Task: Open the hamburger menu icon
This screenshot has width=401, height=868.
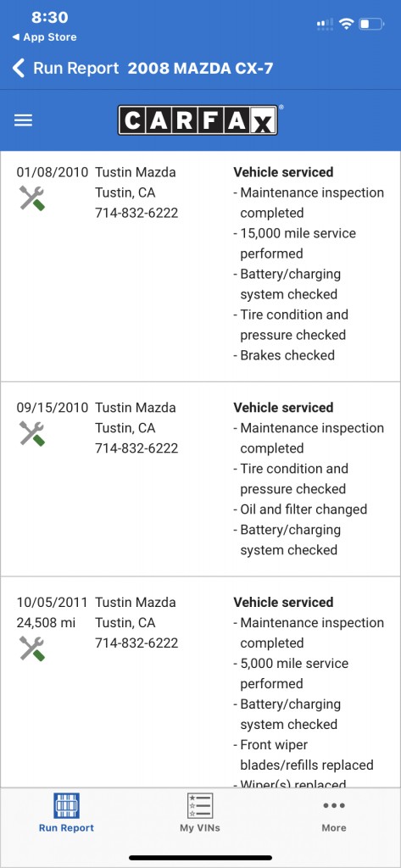Action: [x=23, y=120]
